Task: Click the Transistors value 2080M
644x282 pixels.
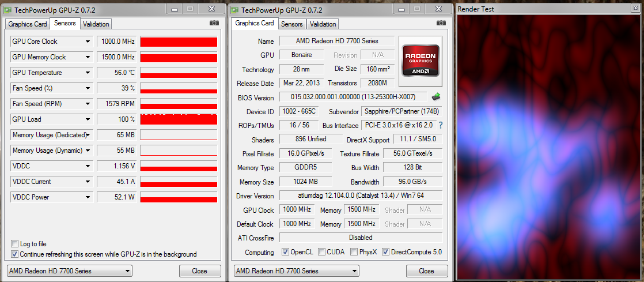Action: coord(377,83)
